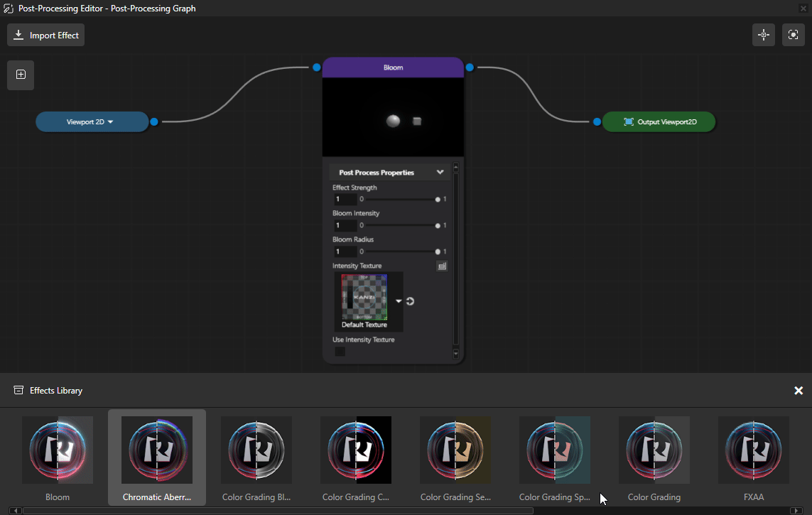Open the Viewport 2D source dropdown
This screenshot has height=515, width=812.
click(x=110, y=122)
